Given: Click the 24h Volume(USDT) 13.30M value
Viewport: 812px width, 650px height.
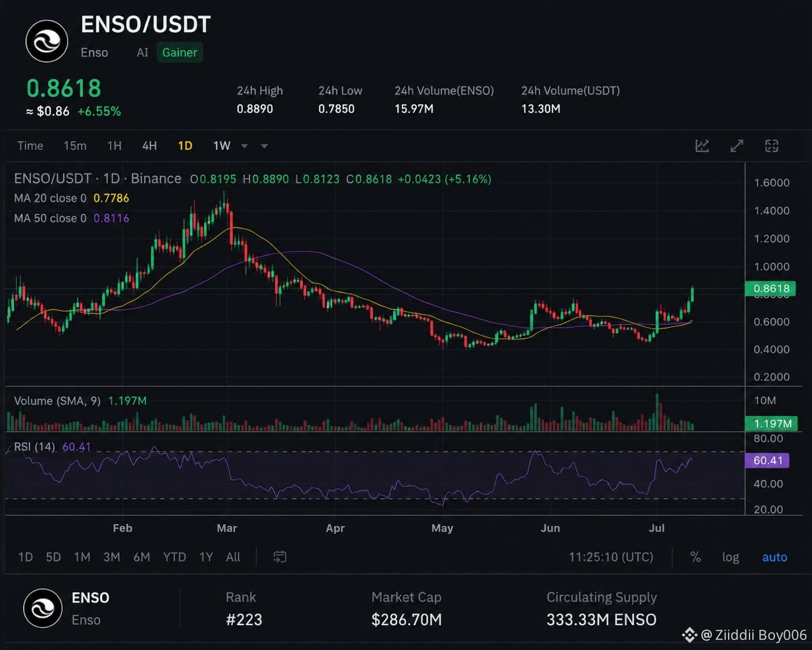Looking at the screenshot, I should pos(540,108).
